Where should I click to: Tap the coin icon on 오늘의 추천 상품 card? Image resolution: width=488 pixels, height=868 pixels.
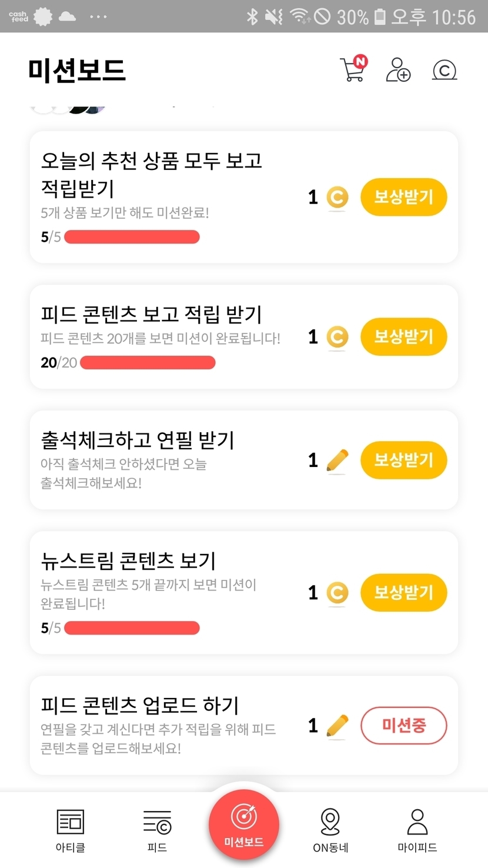[x=337, y=197]
